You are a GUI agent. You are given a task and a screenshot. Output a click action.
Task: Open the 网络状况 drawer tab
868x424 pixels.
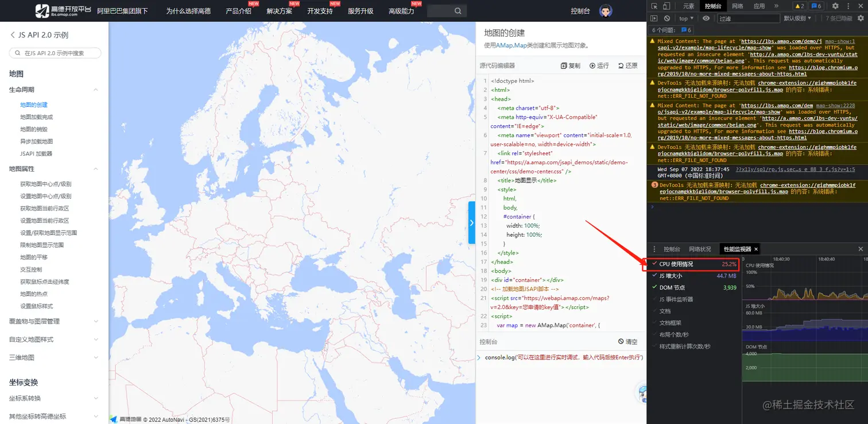(x=700, y=249)
